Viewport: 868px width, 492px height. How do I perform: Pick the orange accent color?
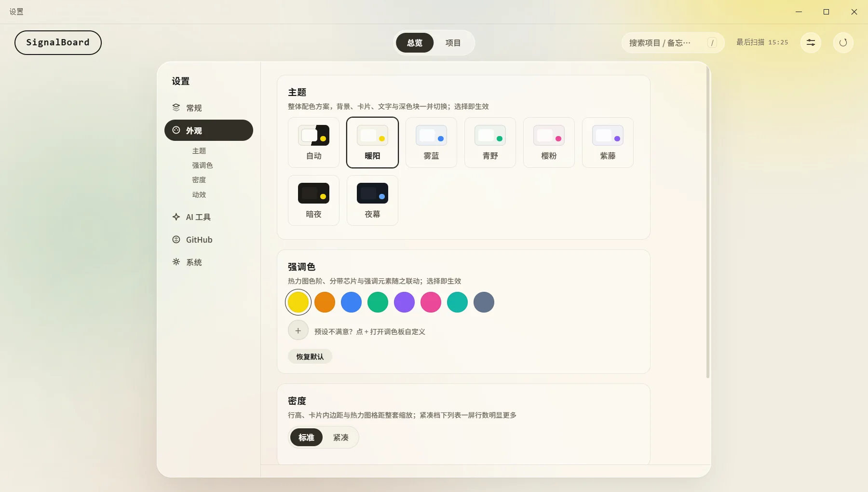pyautogui.click(x=325, y=302)
